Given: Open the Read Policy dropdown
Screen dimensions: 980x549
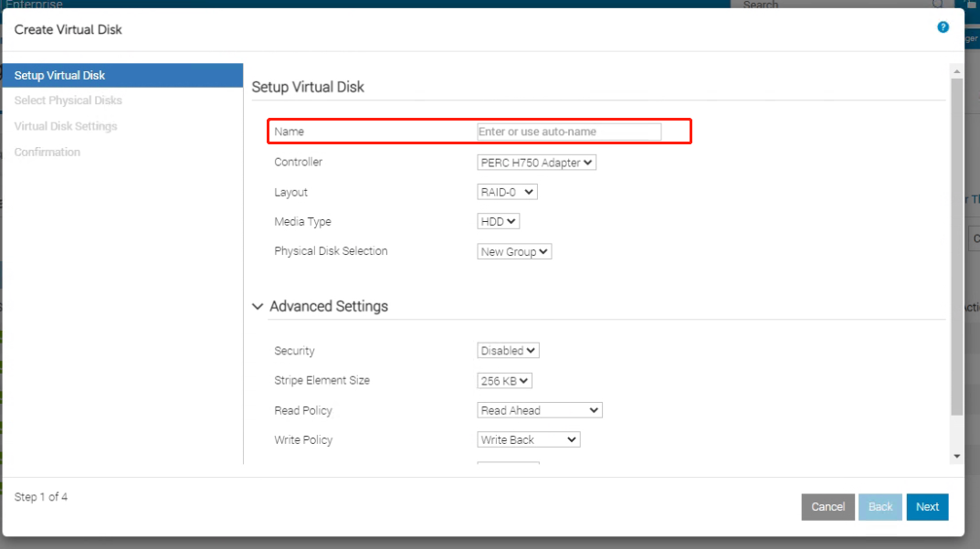Looking at the screenshot, I should [539, 411].
